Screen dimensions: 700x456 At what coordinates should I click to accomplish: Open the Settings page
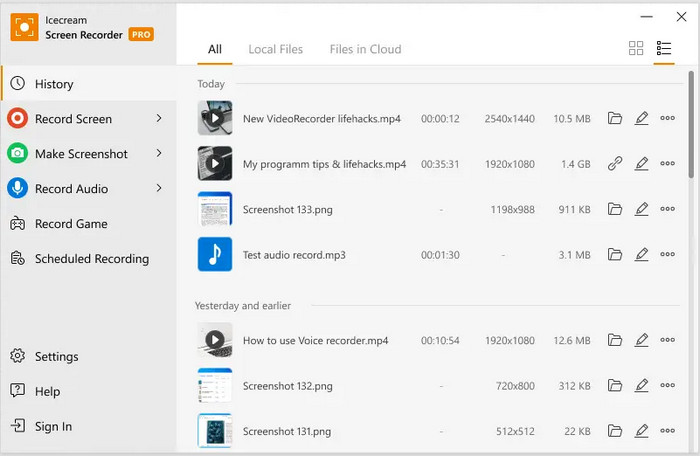[x=56, y=357]
